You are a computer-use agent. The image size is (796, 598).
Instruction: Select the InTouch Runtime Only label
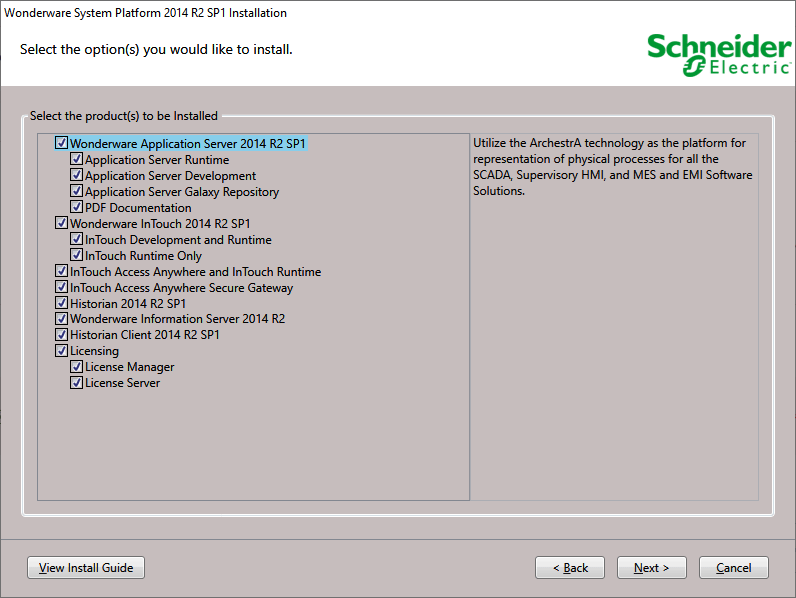tap(143, 256)
